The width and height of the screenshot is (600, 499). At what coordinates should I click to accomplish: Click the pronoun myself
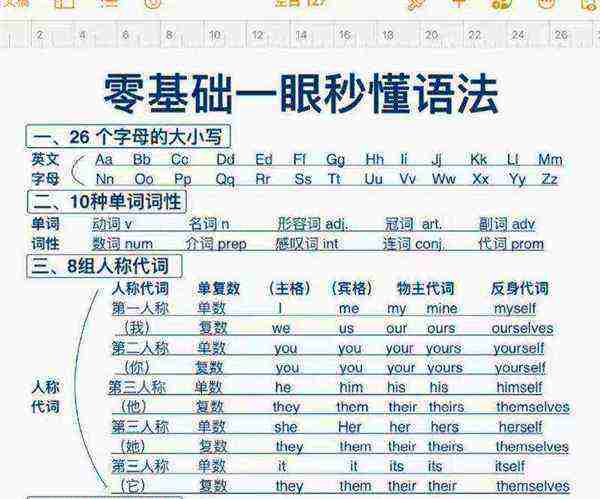(515, 309)
